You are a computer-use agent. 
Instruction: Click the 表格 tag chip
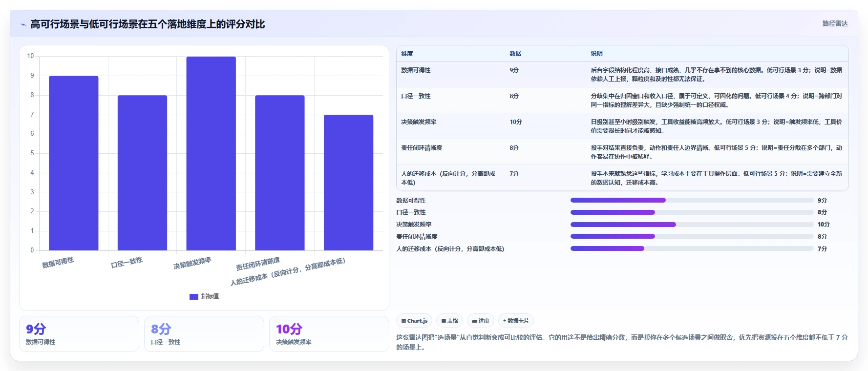pos(449,321)
